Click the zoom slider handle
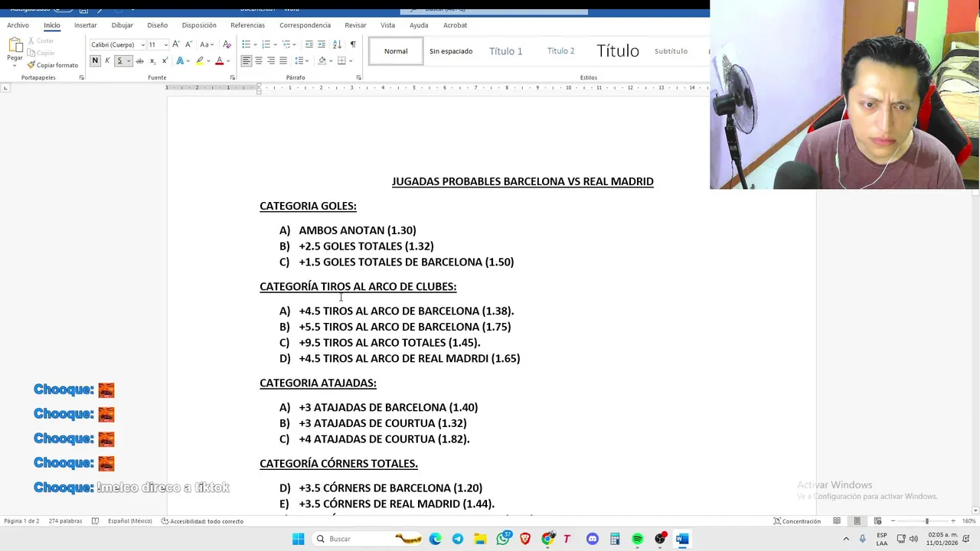This screenshot has height=551, width=980. coord(926,521)
